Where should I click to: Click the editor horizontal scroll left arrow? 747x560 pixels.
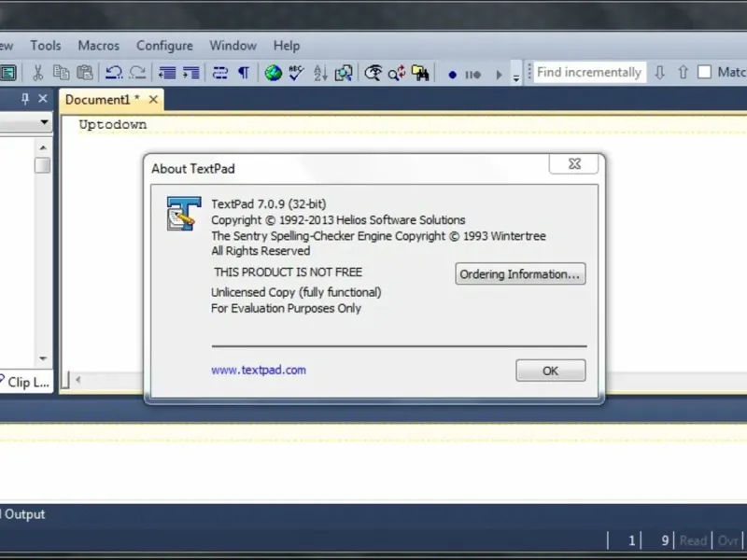pos(78,380)
